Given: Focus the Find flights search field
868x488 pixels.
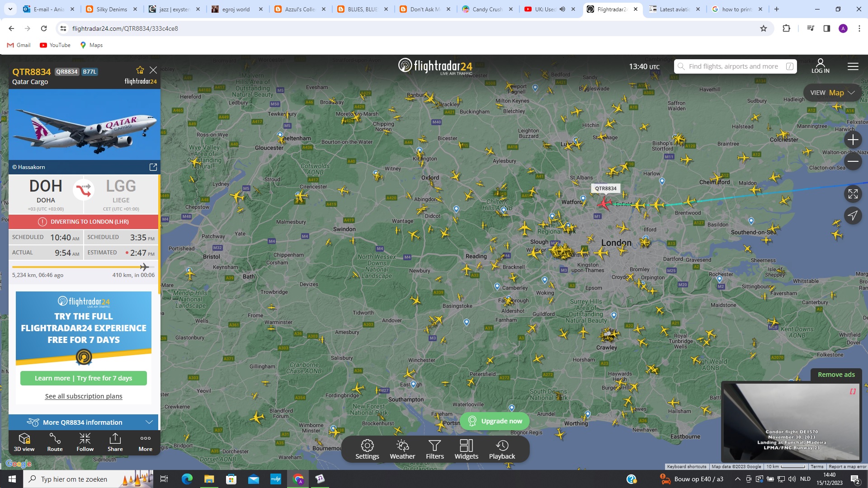Looking at the screenshot, I should coord(735,66).
